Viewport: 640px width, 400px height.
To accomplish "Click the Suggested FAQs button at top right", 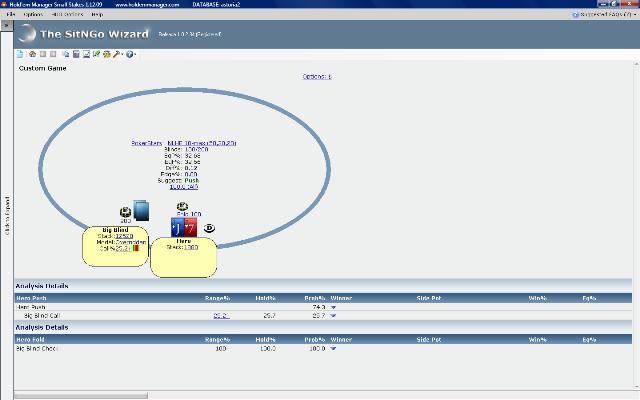I will (x=604, y=14).
